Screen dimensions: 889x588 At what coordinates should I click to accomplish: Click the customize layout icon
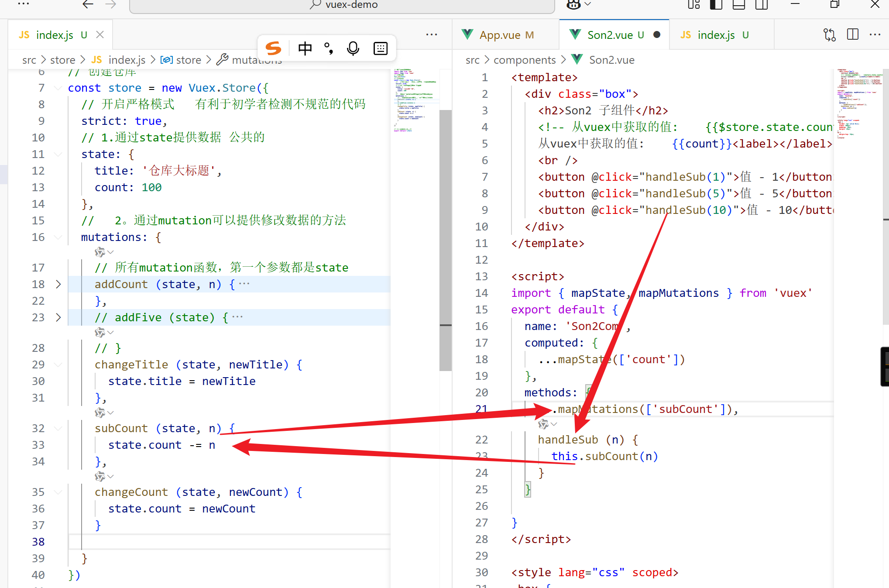[x=693, y=4]
